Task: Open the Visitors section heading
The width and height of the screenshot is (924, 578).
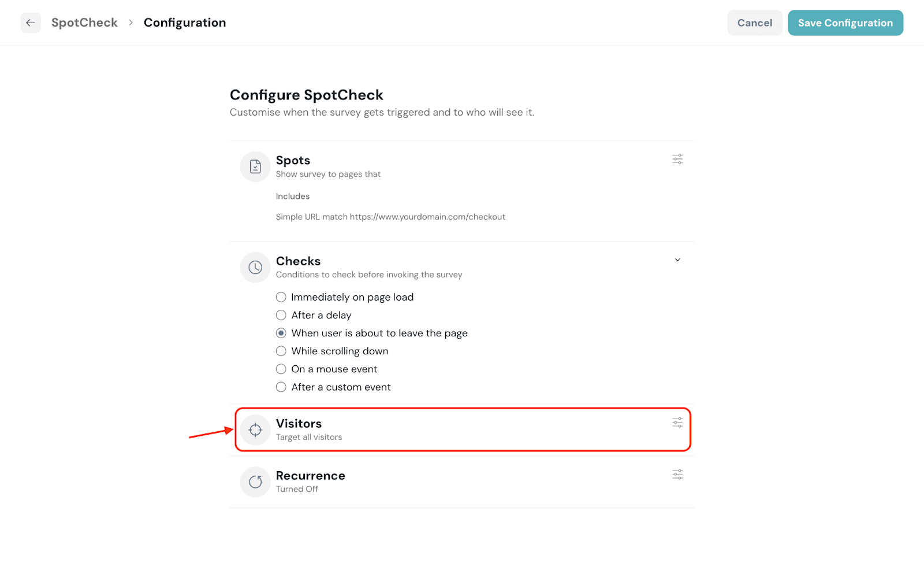Action: pos(299,424)
